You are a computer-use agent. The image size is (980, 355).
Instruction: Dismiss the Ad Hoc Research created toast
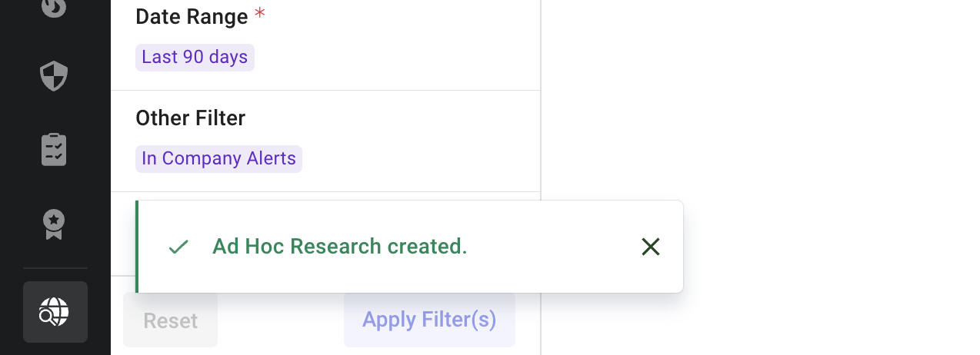(651, 247)
